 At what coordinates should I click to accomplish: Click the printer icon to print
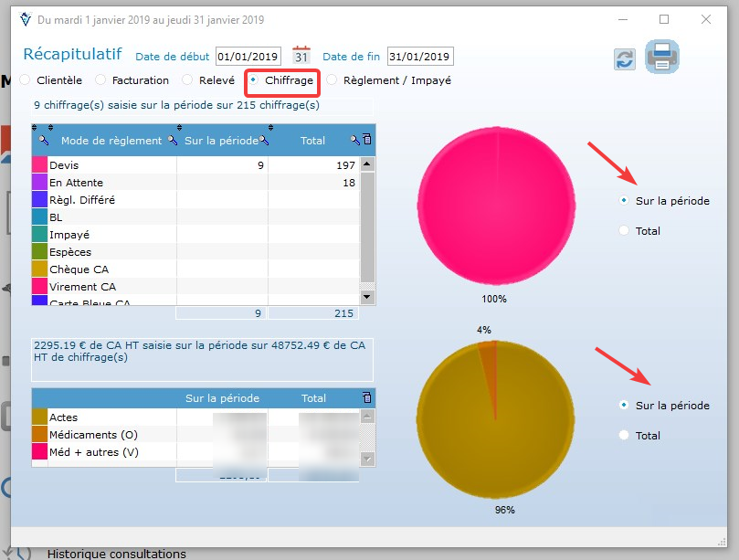661,57
